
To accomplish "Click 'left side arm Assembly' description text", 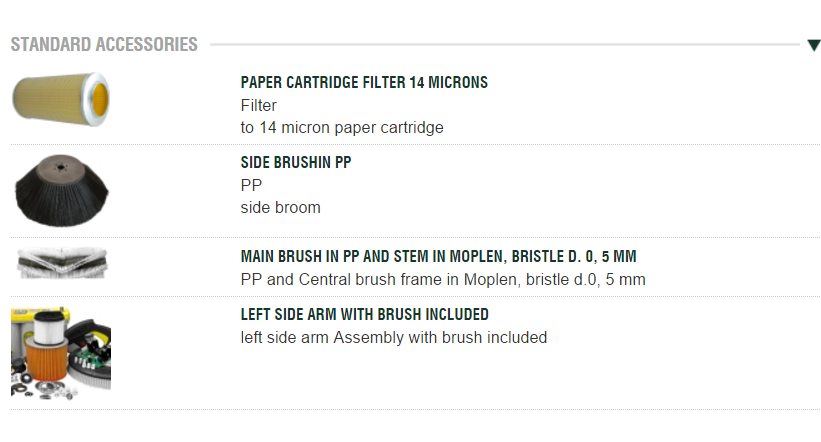I will tap(394, 337).
